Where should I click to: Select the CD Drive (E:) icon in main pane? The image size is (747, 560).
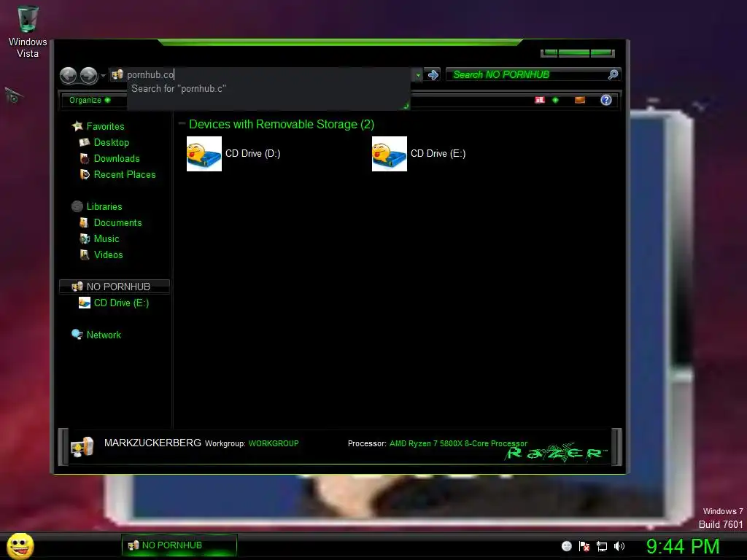[390, 154]
